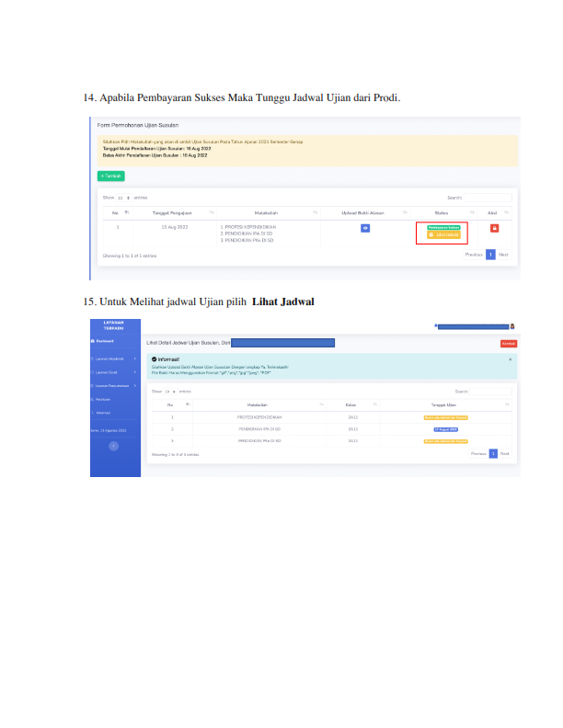Open Informasi in the sidebar
The width and height of the screenshot is (563, 728).
click(x=101, y=413)
